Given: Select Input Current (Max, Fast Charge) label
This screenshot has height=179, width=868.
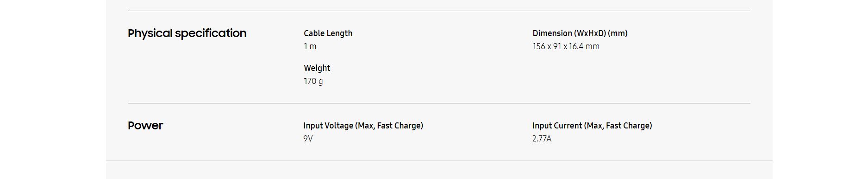Looking at the screenshot, I should click(x=592, y=126).
